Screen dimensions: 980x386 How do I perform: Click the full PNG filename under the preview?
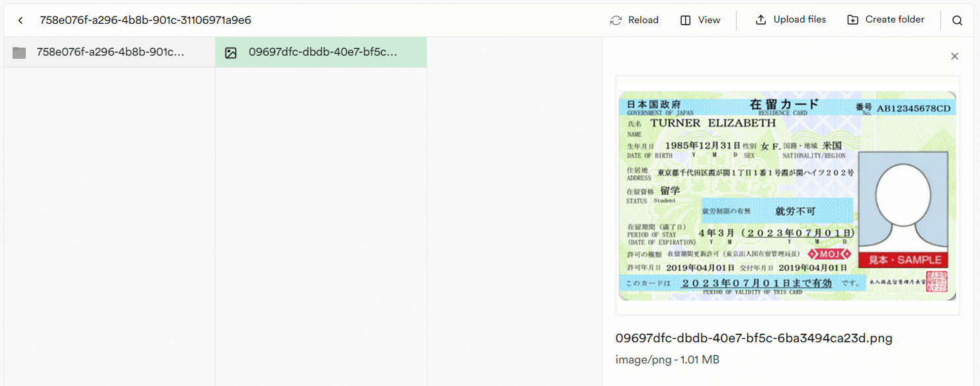coord(754,338)
